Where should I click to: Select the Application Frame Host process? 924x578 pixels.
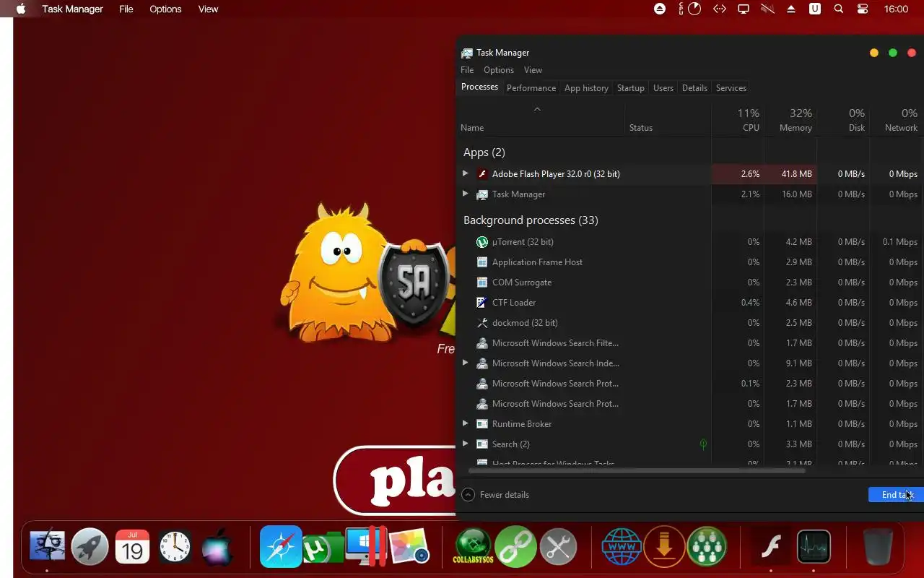pyautogui.click(x=692, y=262)
